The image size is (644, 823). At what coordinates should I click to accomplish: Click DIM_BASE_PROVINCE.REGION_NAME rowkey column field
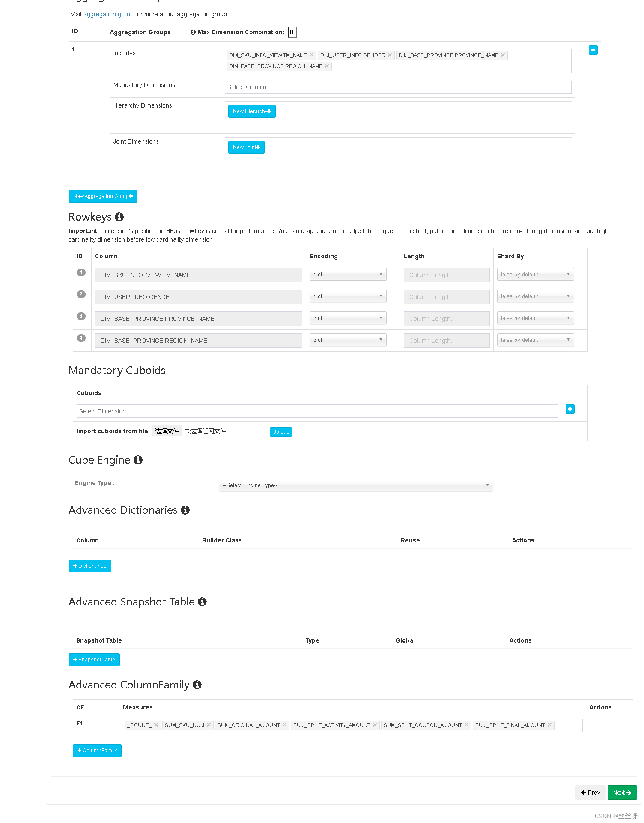click(199, 341)
